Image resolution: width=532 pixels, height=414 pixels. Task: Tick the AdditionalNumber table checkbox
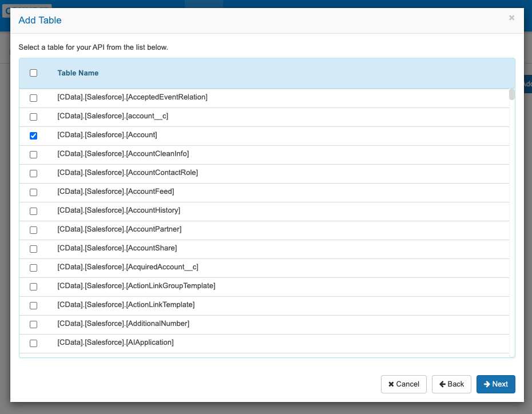click(34, 324)
